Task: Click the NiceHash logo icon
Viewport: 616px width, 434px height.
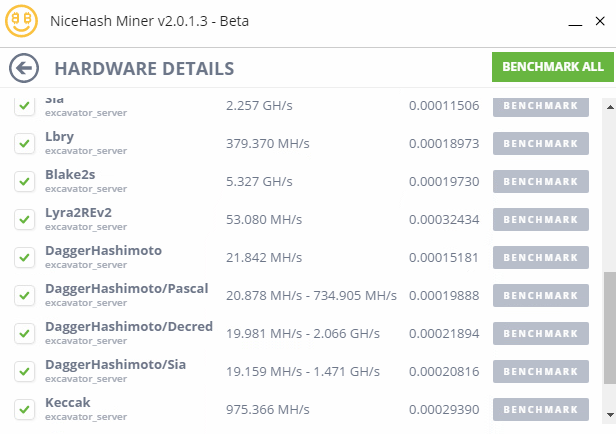Action: (21, 21)
